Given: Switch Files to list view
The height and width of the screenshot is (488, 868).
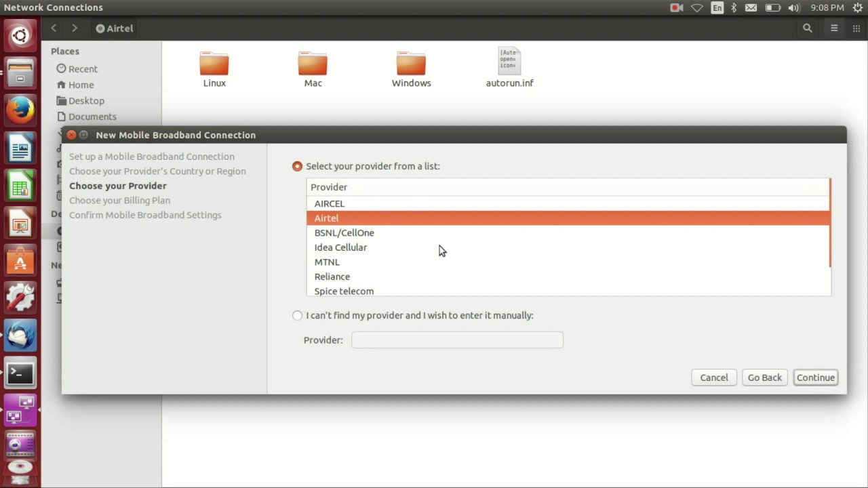Looking at the screenshot, I should pyautogui.click(x=834, y=28).
